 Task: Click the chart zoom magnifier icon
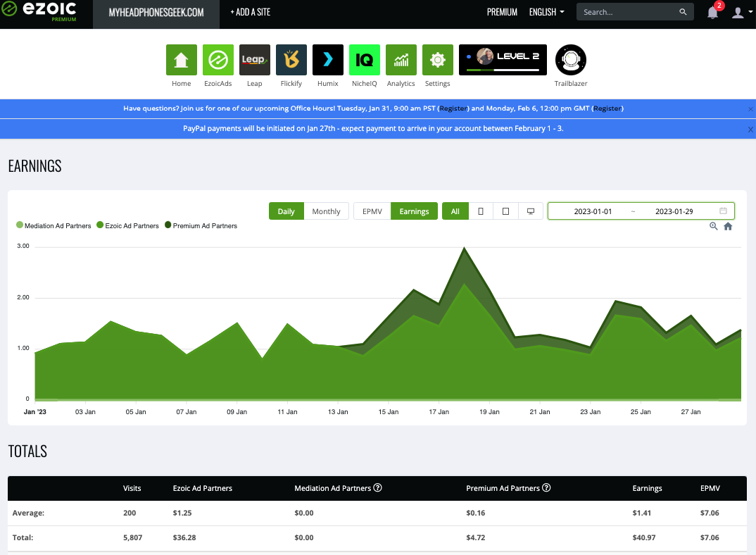coord(714,226)
